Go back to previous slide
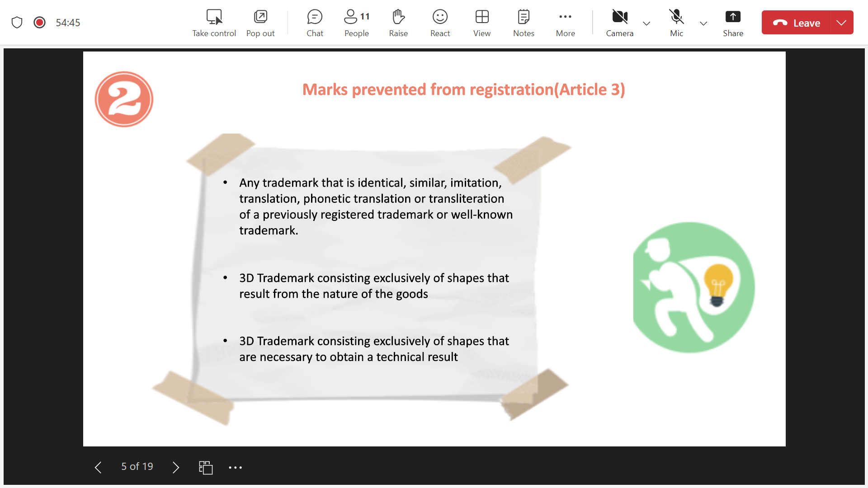The width and height of the screenshot is (868, 488). pyautogui.click(x=98, y=467)
